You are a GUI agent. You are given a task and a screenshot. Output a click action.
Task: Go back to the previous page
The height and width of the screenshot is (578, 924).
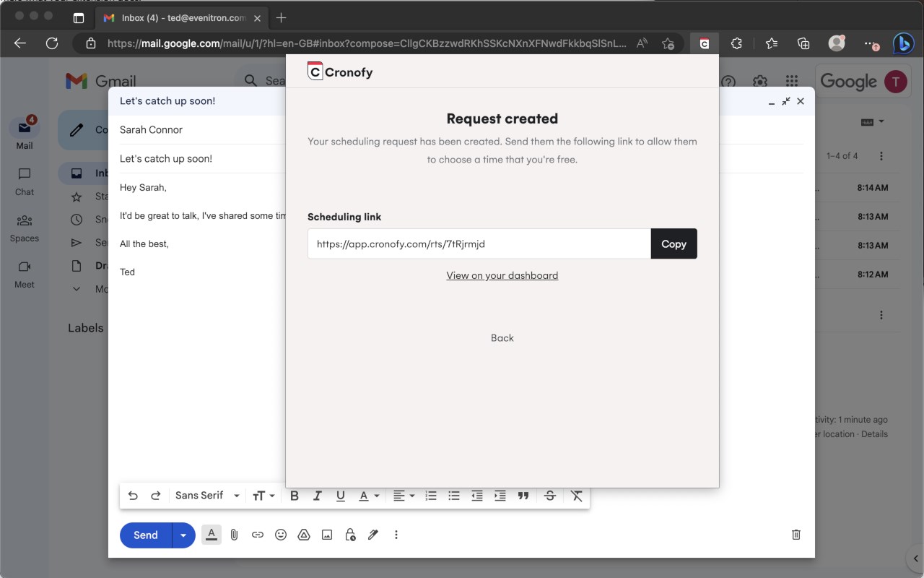(x=20, y=43)
